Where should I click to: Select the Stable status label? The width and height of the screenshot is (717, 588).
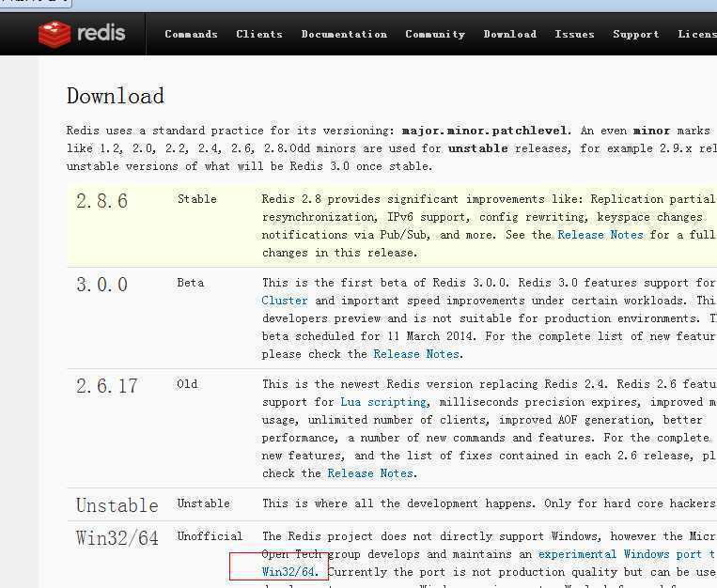click(197, 199)
